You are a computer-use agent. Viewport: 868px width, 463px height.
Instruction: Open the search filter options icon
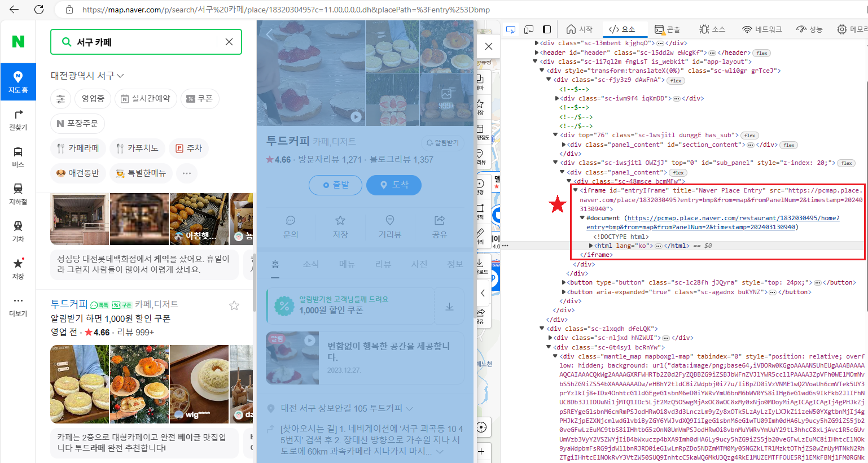[60, 99]
